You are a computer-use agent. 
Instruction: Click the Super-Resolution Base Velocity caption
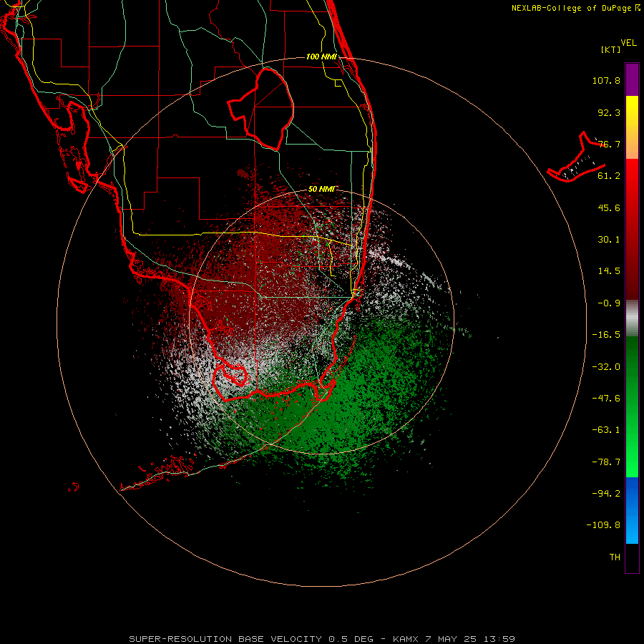322,639
